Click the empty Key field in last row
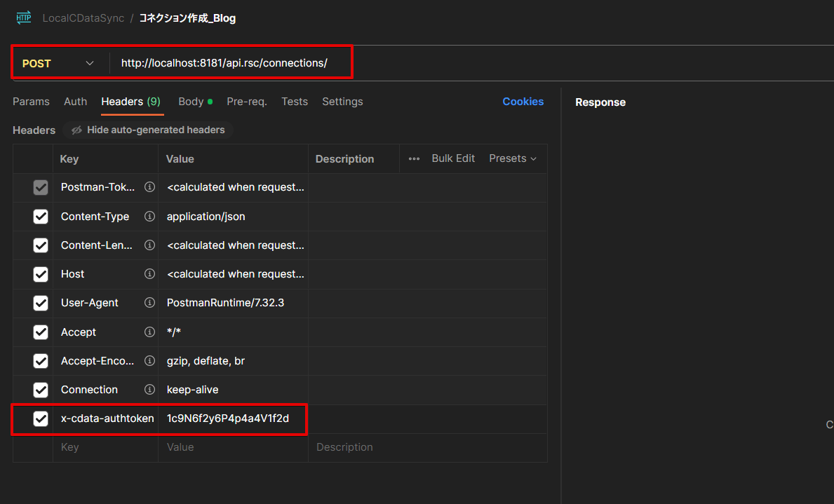Image resolution: width=834 pixels, height=504 pixels. click(x=105, y=447)
